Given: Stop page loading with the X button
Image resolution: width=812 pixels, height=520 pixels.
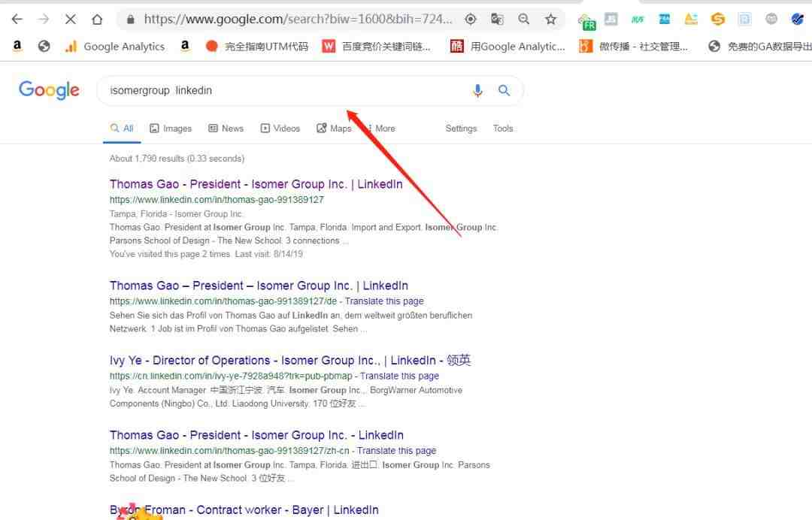Looking at the screenshot, I should (71, 20).
